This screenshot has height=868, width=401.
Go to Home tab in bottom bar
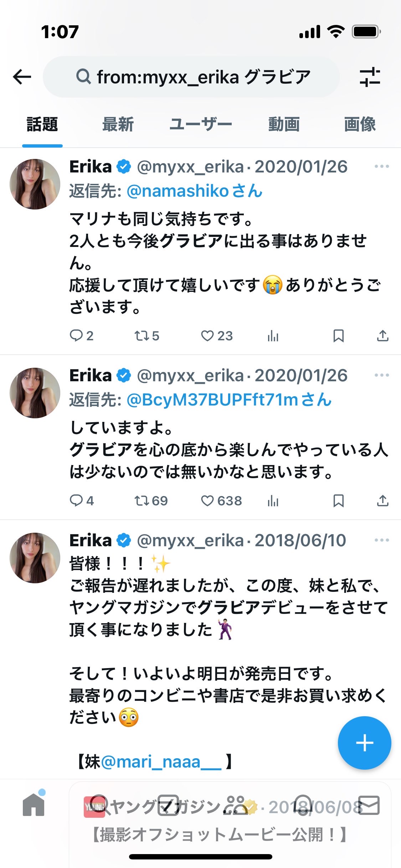pos(34,805)
